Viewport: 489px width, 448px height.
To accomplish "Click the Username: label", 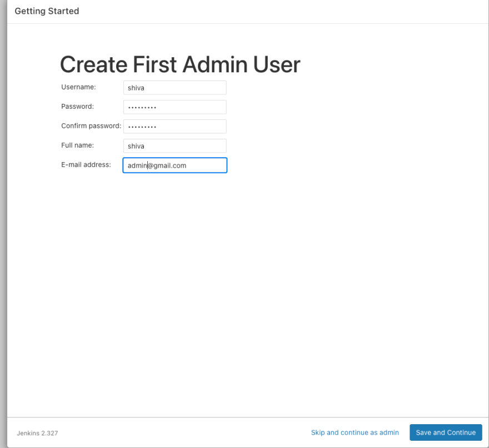I will pos(78,87).
